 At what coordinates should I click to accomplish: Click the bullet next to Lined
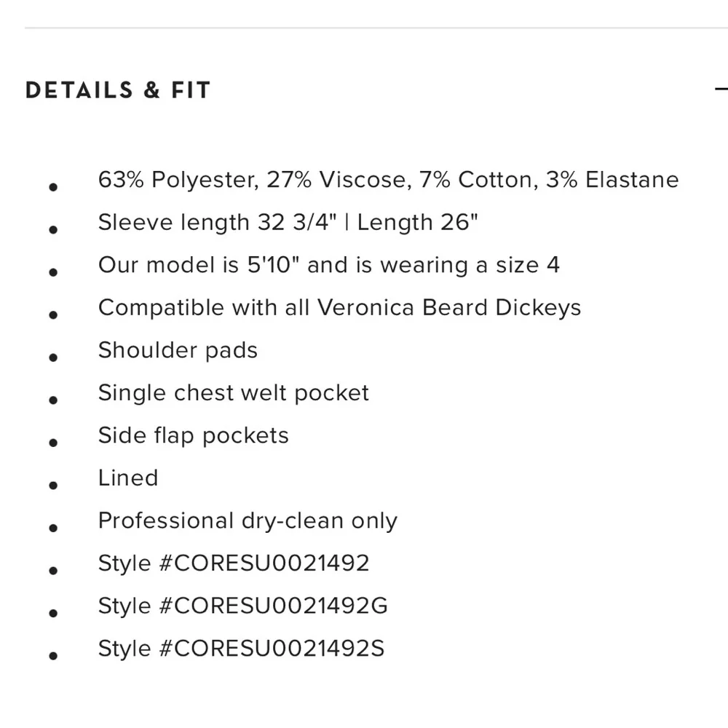click(53, 486)
